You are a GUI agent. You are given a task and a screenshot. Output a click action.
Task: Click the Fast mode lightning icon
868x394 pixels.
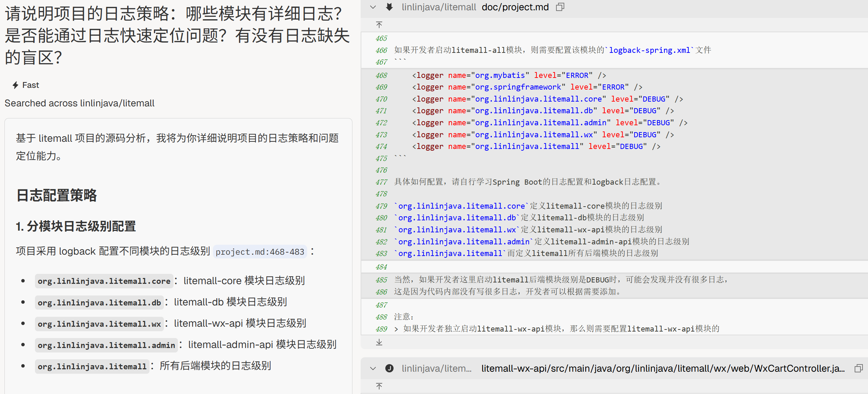click(15, 85)
